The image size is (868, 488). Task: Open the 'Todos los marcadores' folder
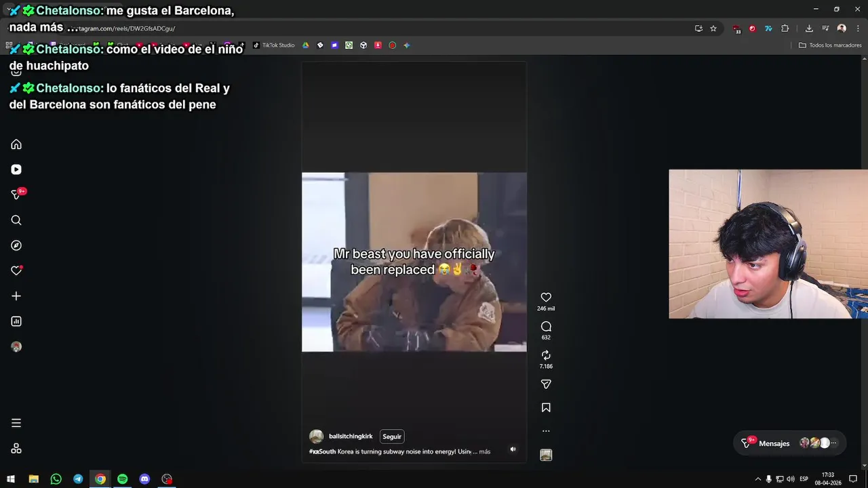pos(830,45)
